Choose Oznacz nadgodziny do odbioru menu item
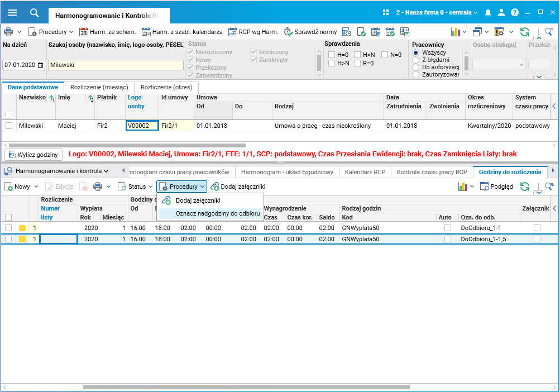The width and height of the screenshot is (560, 392). coord(217,213)
